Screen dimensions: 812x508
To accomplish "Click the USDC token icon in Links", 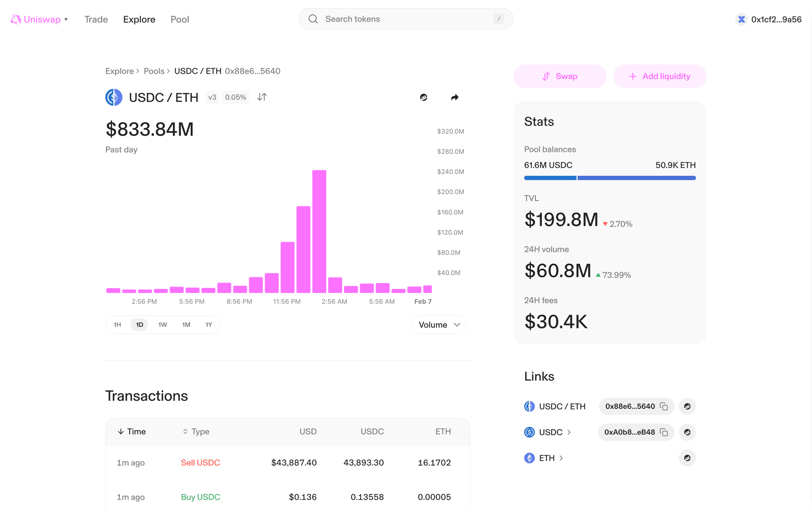I will [529, 432].
